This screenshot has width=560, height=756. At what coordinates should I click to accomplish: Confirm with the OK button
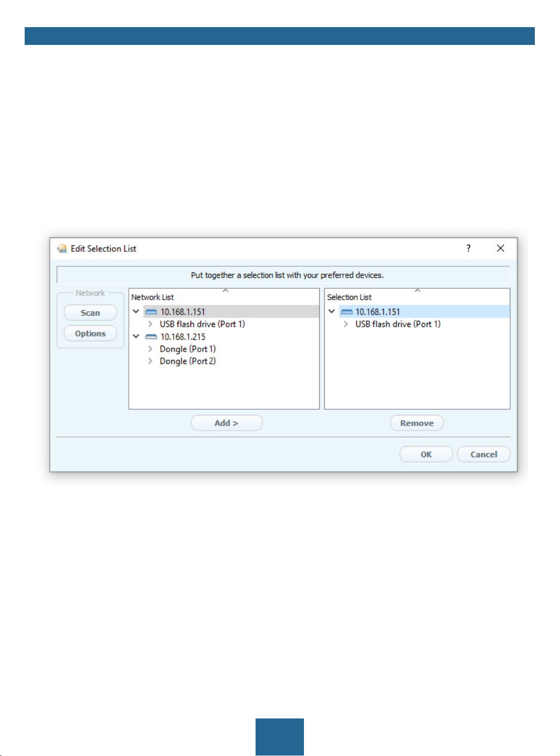[426, 454]
